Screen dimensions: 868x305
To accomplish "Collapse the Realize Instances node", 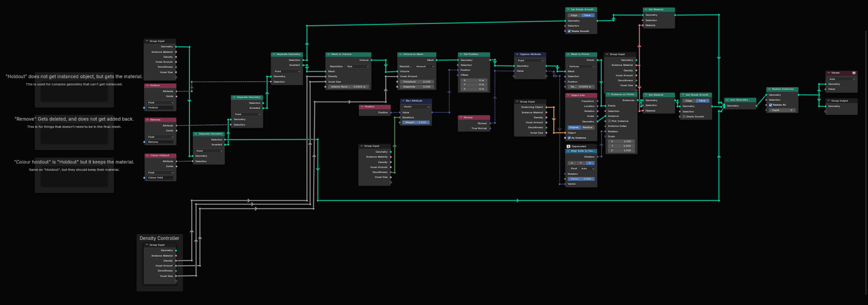I will click(x=769, y=89).
